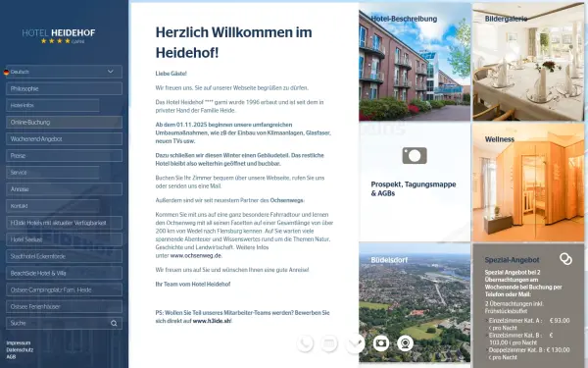The height and width of the screenshot is (368, 588).
Task: Click the webcam icon circle
Action: click(405, 343)
